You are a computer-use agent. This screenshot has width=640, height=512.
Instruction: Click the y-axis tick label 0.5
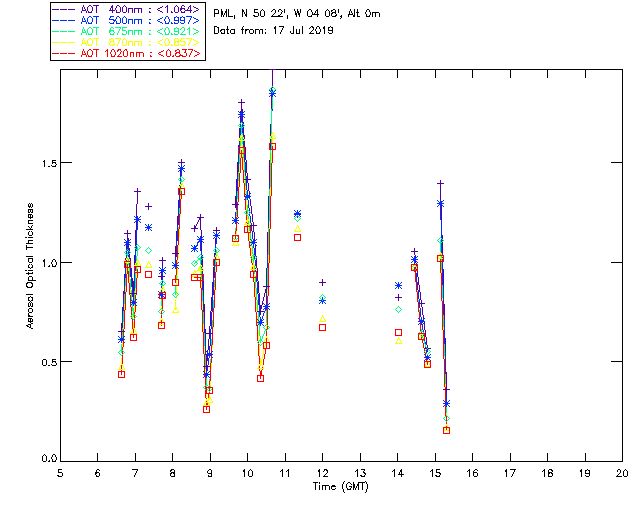pyautogui.click(x=49, y=362)
